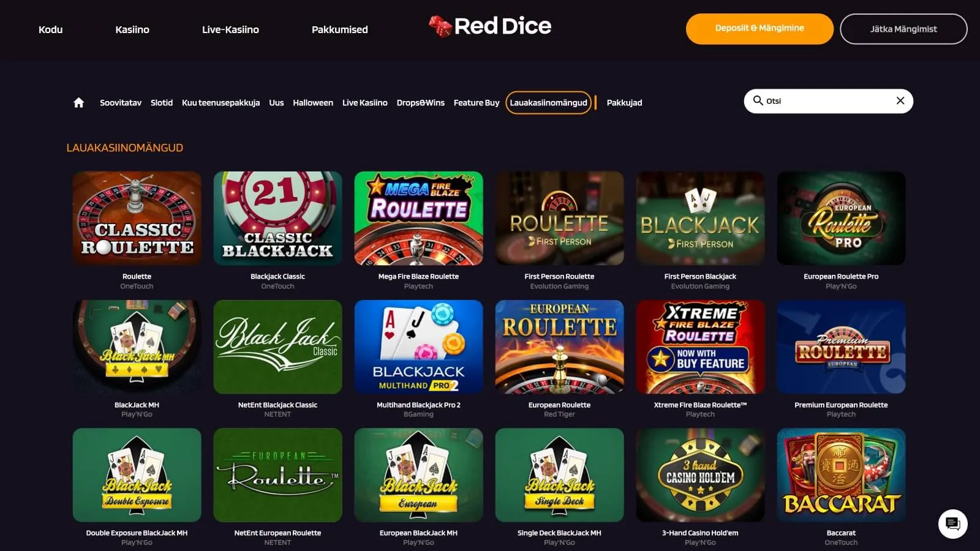The image size is (980, 551).
Task: Open the live chat bubble icon
Action: pyautogui.click(x=952, y=524)
